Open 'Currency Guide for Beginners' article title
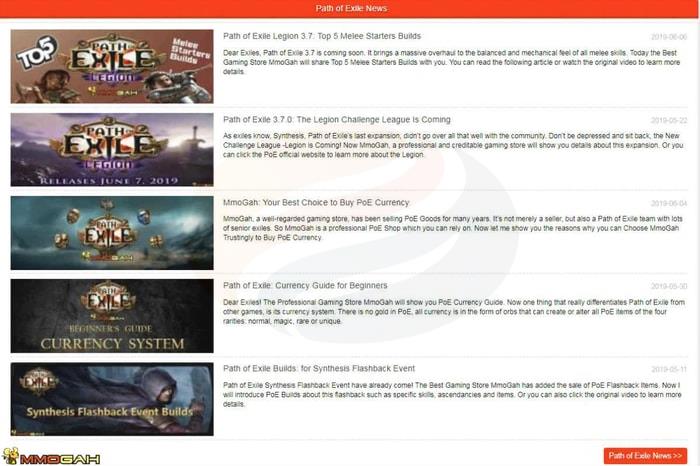The height and width of the screenshot is (466, 700). coord(305,285)
